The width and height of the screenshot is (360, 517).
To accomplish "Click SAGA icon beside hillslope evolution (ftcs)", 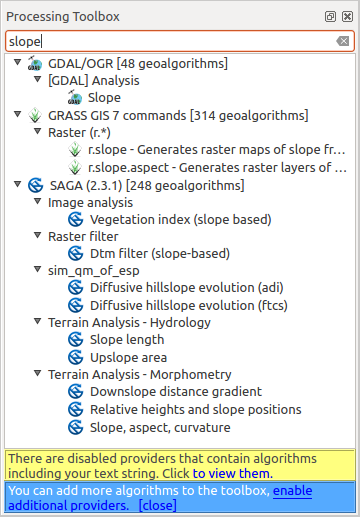I will point(75,305).
